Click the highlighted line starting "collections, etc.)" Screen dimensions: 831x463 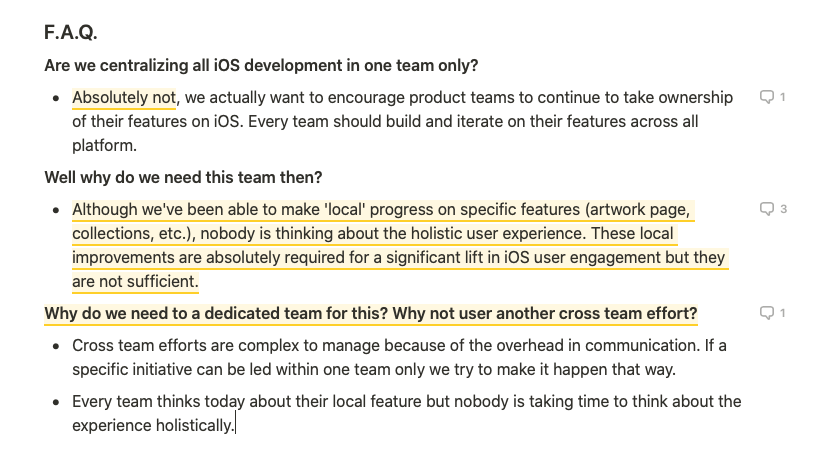pyautogui.click(x=373, y=234)
